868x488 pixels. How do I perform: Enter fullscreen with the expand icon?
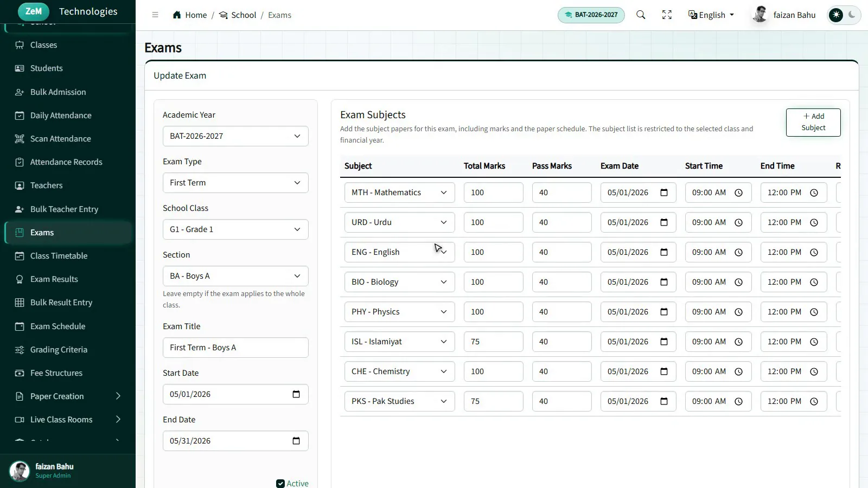point(667,15)
